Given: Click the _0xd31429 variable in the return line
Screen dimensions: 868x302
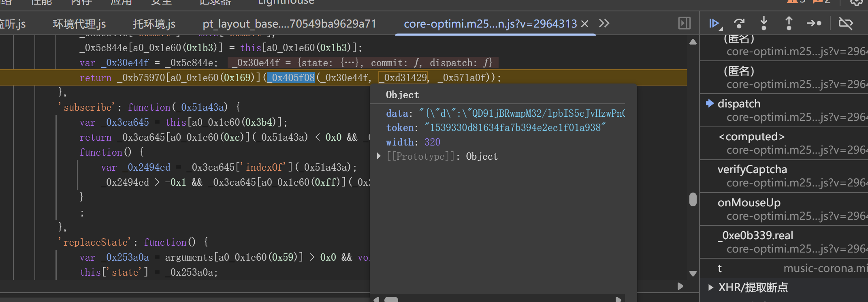Looking at the screenshot, I should (x=403, y=77).
